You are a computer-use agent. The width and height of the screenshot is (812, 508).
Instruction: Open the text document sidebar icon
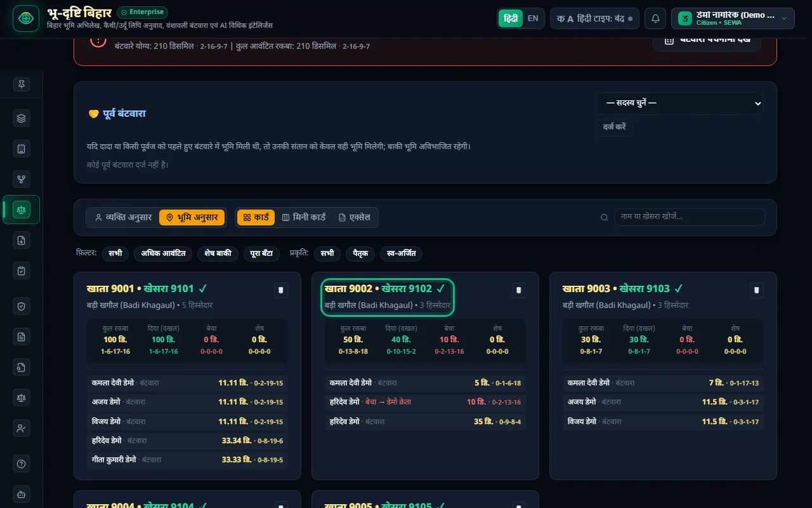pyautogui.click(x=22, y=337)
